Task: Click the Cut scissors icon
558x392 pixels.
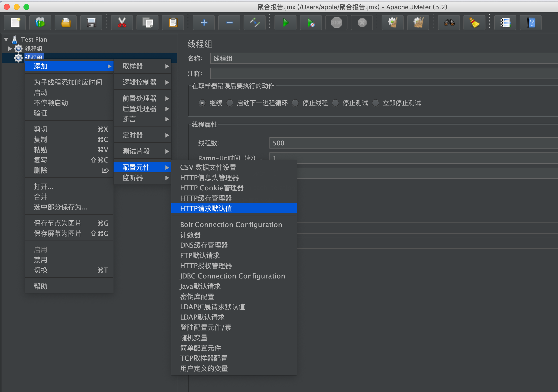Action: pyautogui.click(x=122, y=23)
